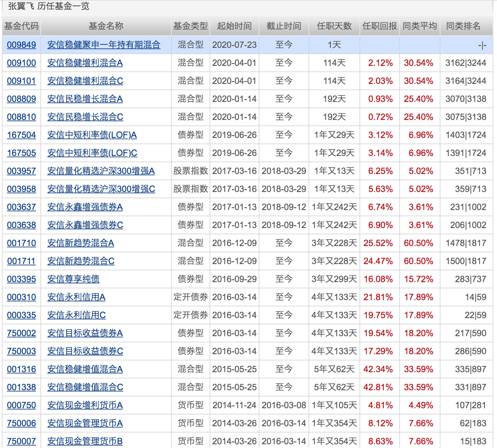Open 安信新趋势混合A link

(x=81, y=243)
